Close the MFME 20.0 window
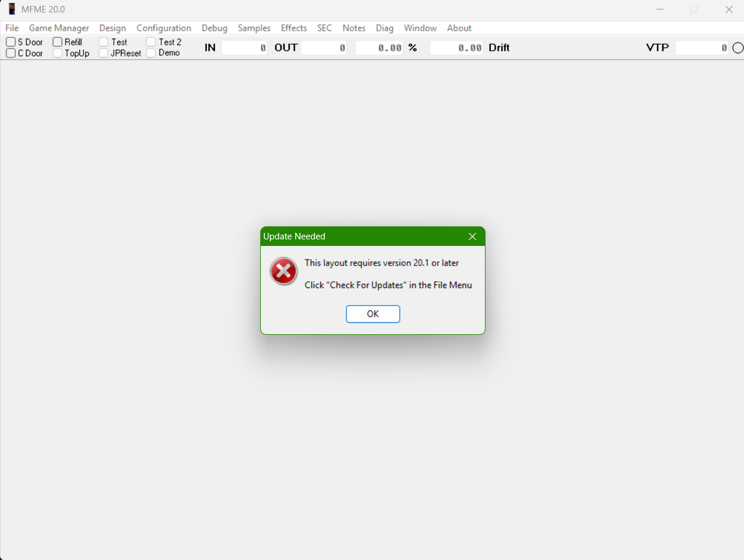This screenshot has width=744, height=560. click(x=729, y=9)
